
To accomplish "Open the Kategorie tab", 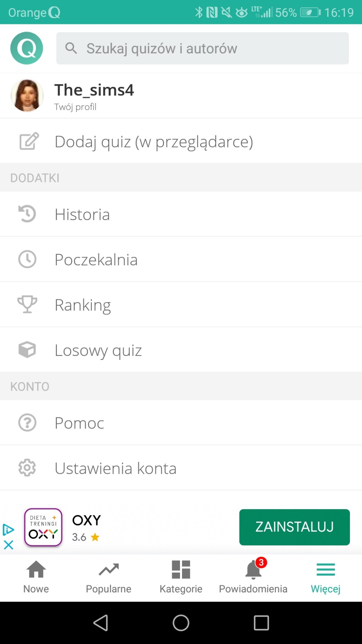I will pyautogui.click(x=181, y=577).
